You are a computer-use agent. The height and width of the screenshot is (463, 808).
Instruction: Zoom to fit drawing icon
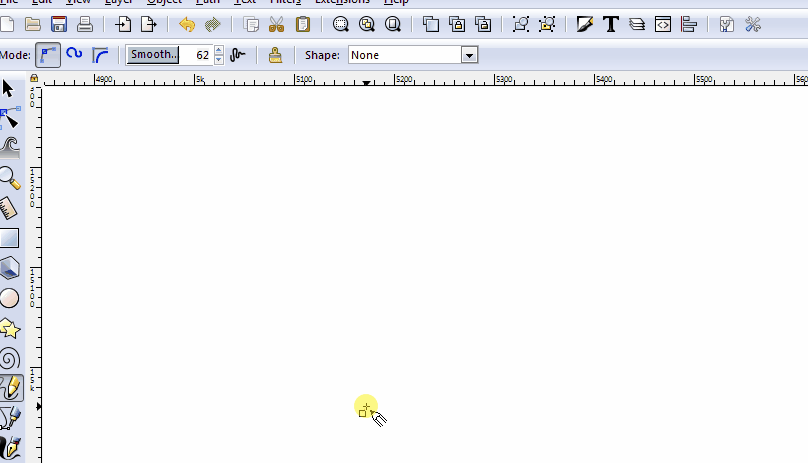point(366,24)
